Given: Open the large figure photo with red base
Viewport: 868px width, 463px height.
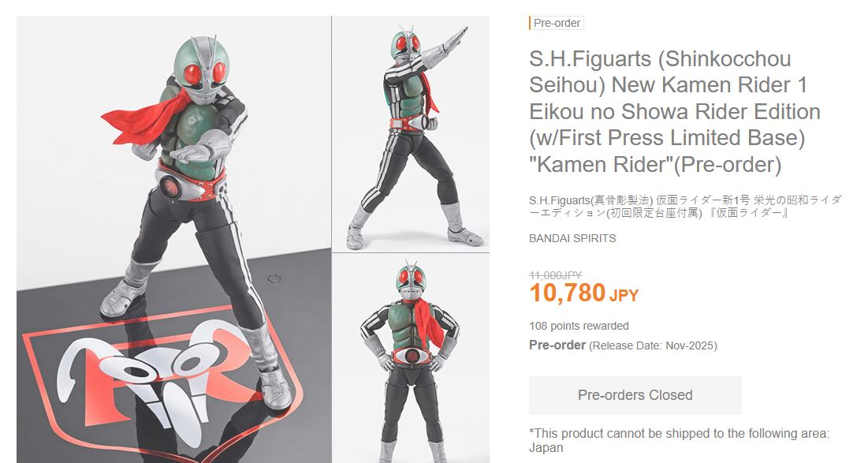Looking at the screenshot, I should [x=173, y=239].
